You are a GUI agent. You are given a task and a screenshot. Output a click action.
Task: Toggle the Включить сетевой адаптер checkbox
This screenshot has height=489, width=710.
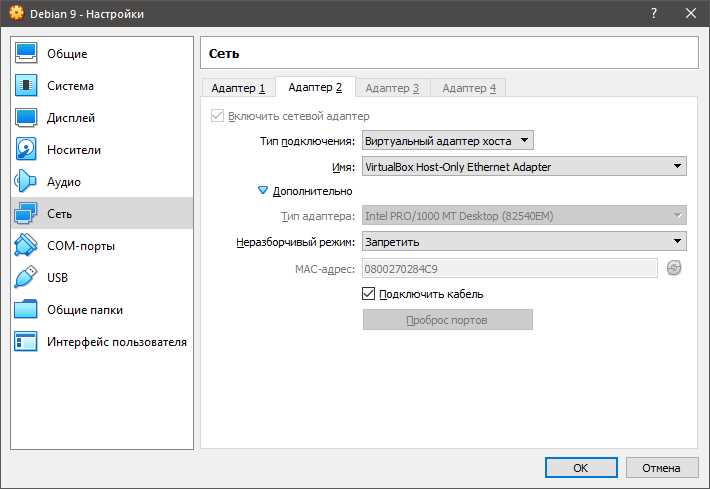217,116
